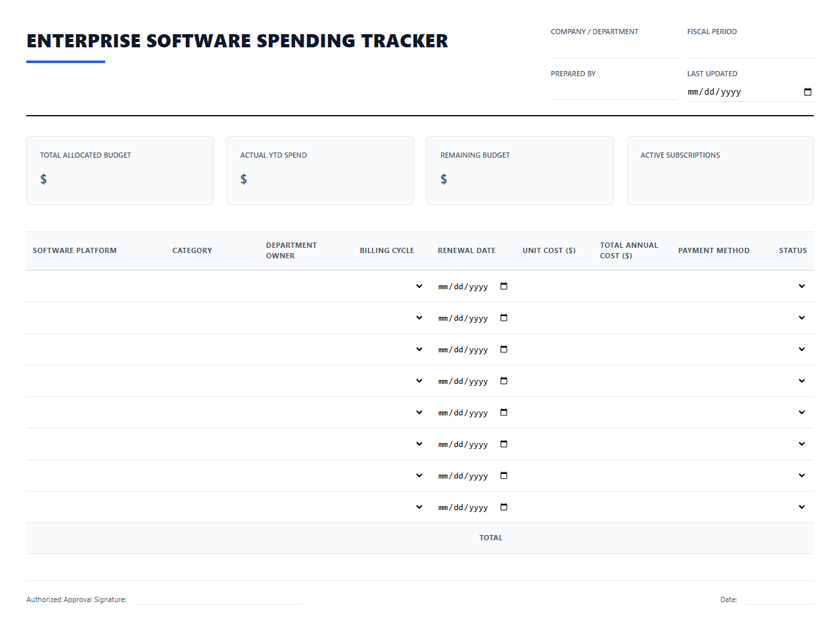The width and height of the screenshot is (840, 631).
Task: Focus the Fiscal Period input field
Action: [750, 49]
